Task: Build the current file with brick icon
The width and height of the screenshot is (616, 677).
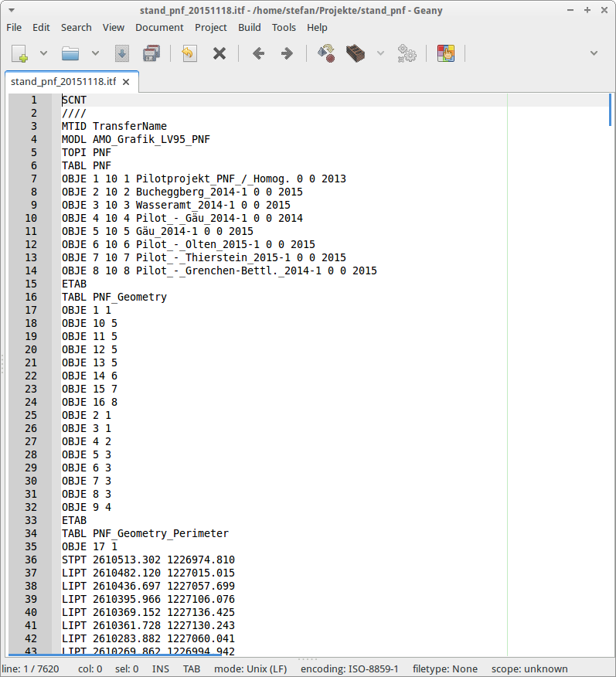Action: click(x=356, y=53)
